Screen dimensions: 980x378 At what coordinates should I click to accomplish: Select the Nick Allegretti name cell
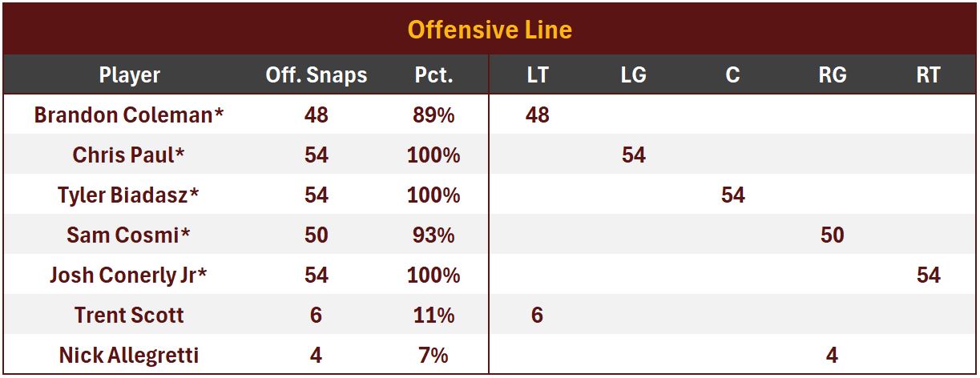(x=129, y=355)
